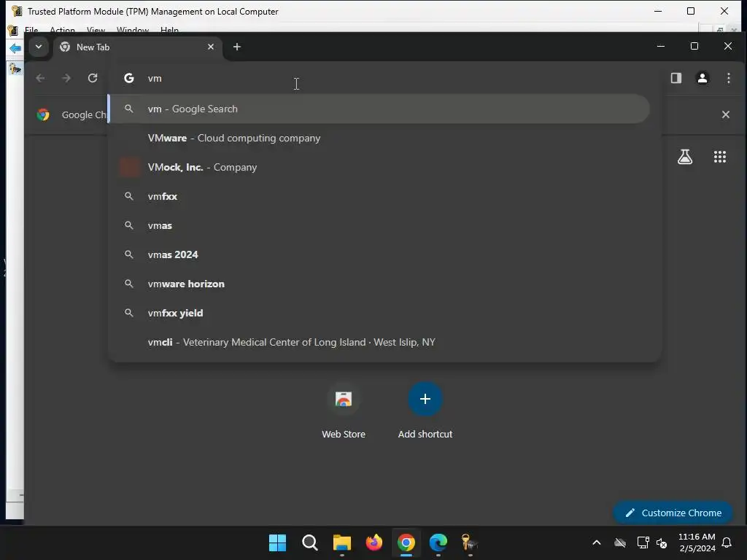Open the Chrome profile icon
Screen dimensions: 747x560
coord(703,78)
